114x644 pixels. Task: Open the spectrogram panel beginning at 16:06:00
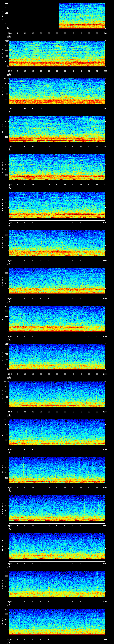[57, 91]
